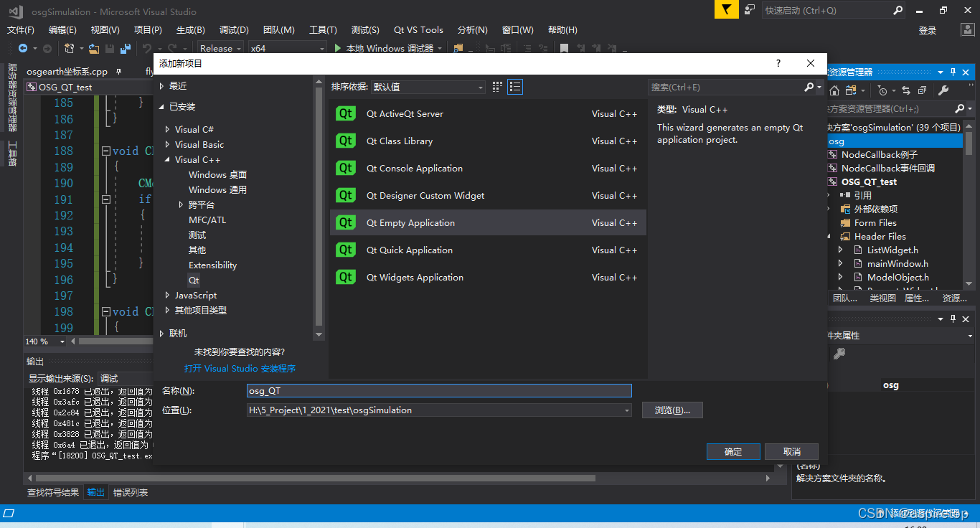Switch templates to list view
The height and width of the screenshot is (528, 980).
tap(515, 87)
